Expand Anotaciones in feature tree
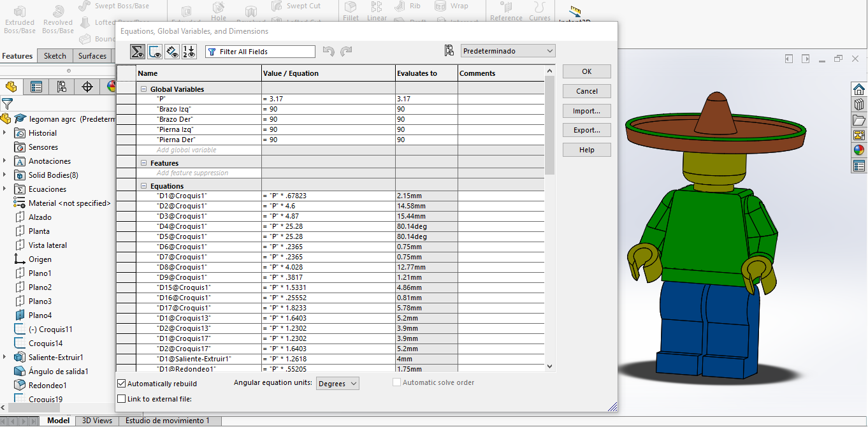Image resolution: width=868 pixels, height=427 pixels. 4,161
